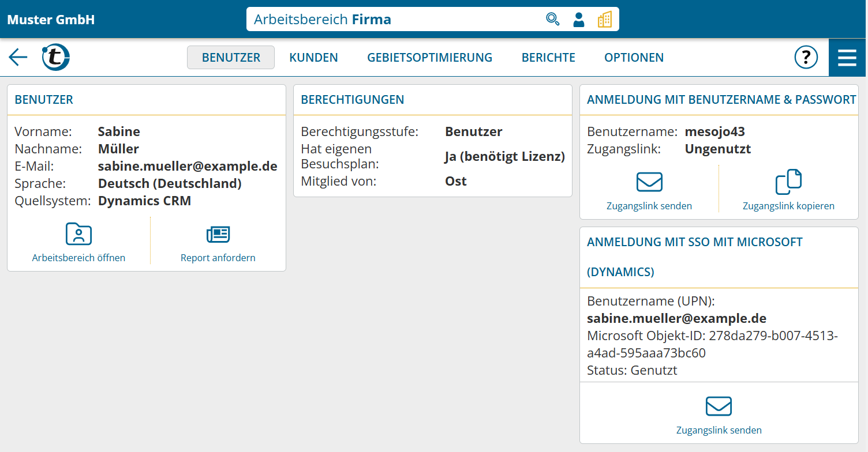This screenshot has width=868, height=452.
Task: Click the yellow company building icon
Action: point(604,20)
